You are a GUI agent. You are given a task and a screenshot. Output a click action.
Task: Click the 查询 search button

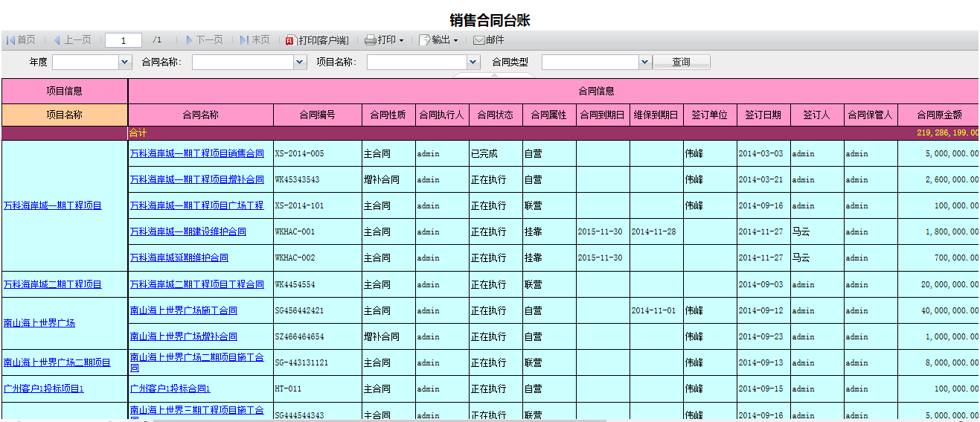click(682, 63)
